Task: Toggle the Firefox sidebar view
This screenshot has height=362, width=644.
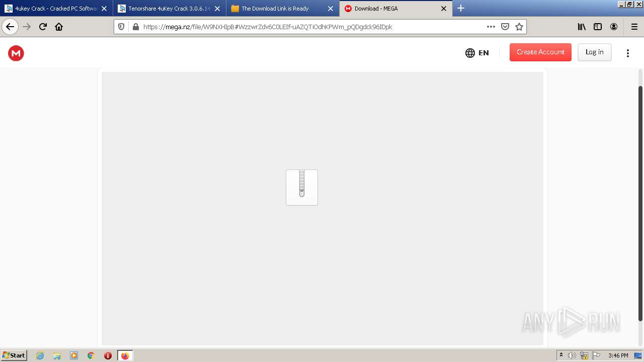Action: [x=598, y=27]
